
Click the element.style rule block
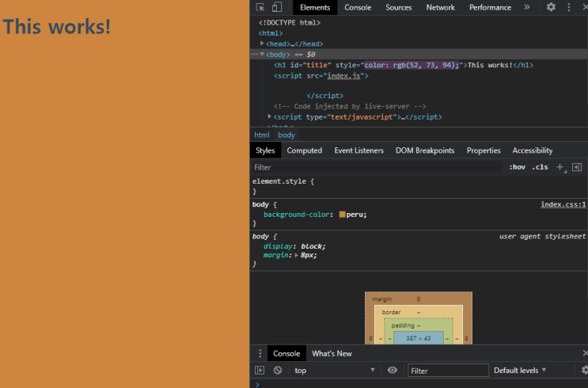coord(419,186)
